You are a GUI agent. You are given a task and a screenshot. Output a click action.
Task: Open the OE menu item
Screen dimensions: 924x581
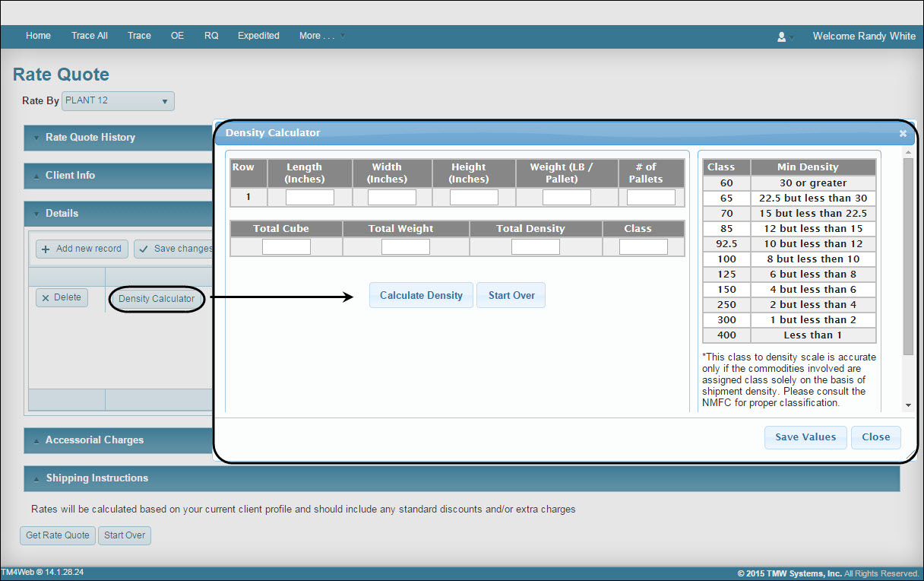coord(177,36)
